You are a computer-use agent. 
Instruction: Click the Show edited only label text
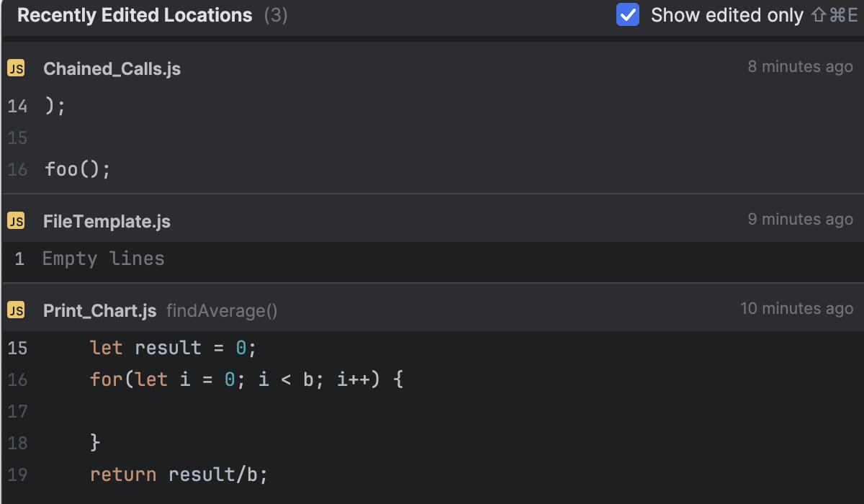tap(726, 14)
